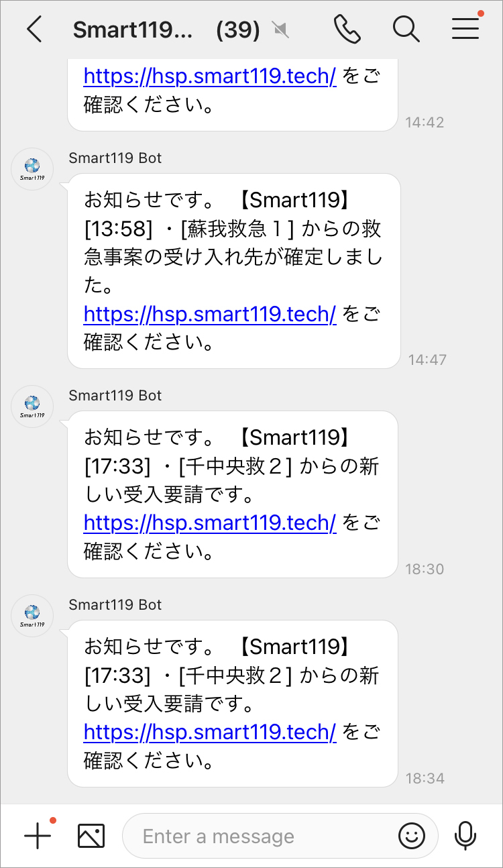The image size is (503, 868).
Task: Open attachments with the plus icon
Action: (38, 836)
